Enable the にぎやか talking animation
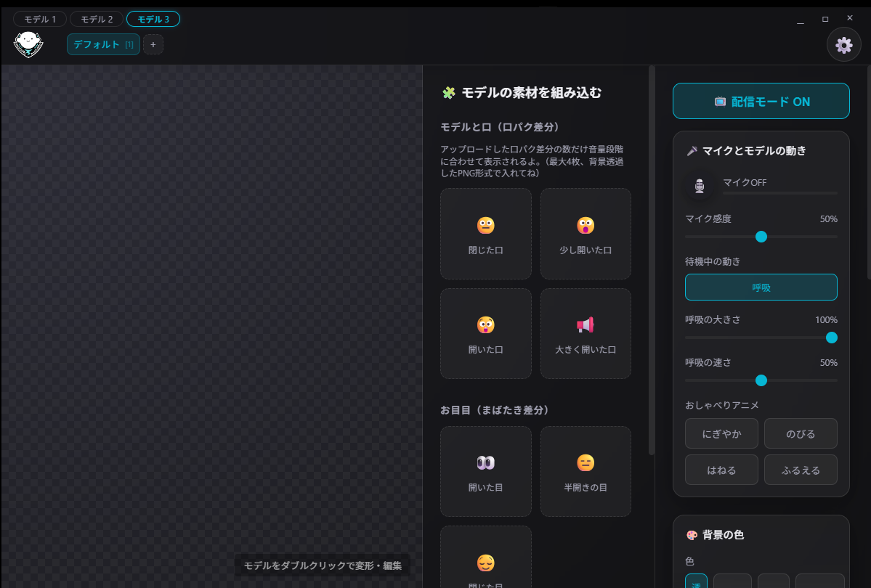Image resolution: width=871 pixels, height=588 pixels. click(x=721, y=433)
